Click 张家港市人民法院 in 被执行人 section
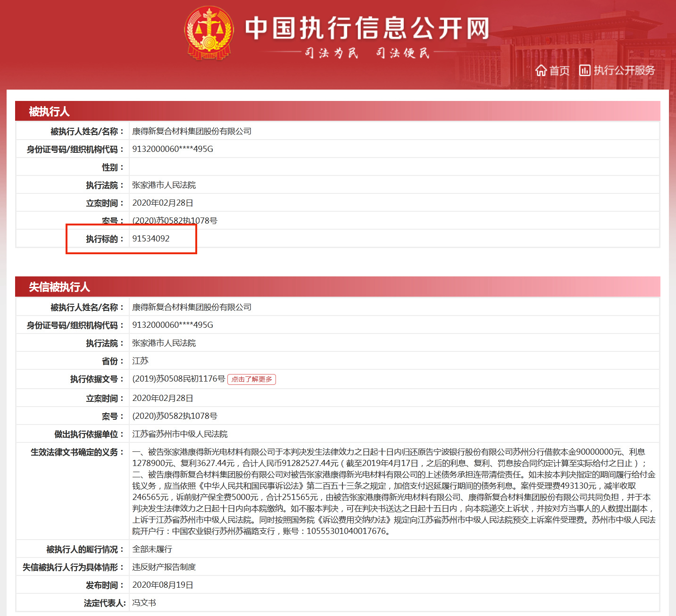 pos(164,185)
